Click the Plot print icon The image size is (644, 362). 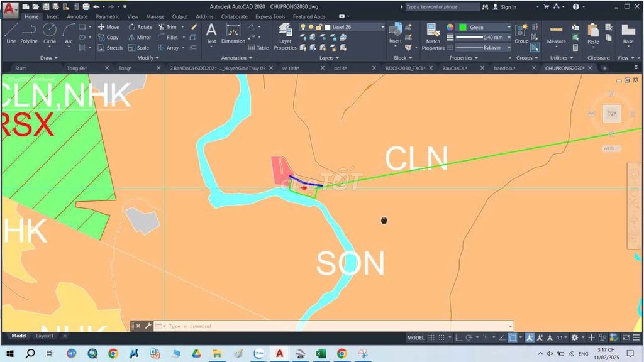[86, 6]
